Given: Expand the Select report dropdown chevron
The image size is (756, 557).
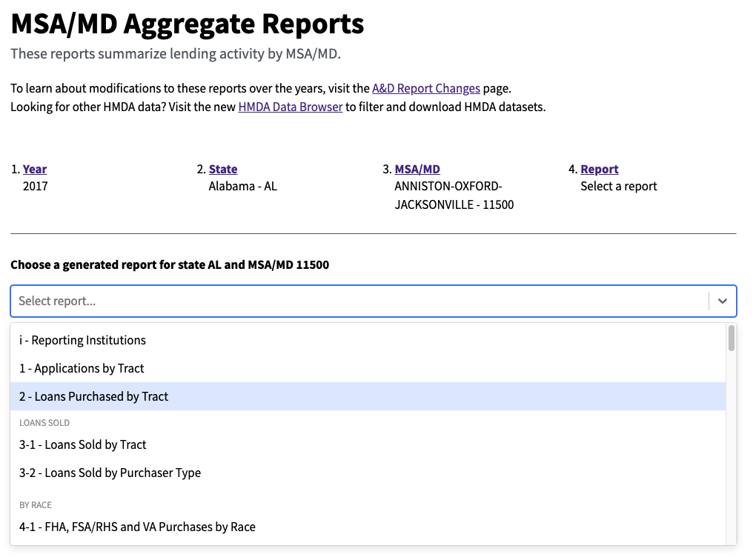Looking at the screenshot, I should click(723, 301).
